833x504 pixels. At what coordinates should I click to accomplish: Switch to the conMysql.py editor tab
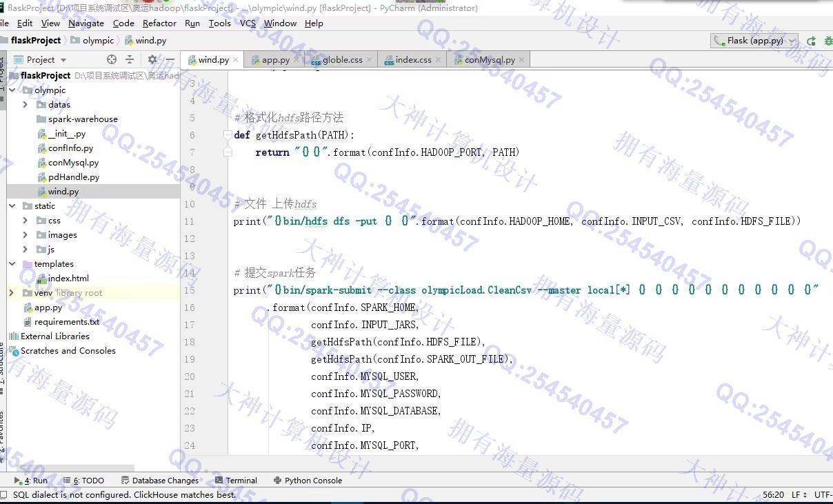pyautogui.click(x=489, y=60)
